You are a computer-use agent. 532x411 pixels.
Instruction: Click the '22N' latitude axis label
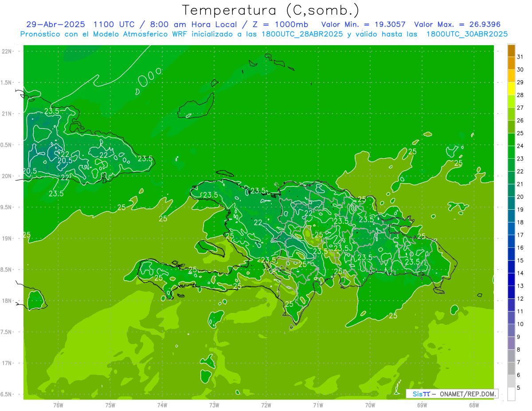click(8, 51)
